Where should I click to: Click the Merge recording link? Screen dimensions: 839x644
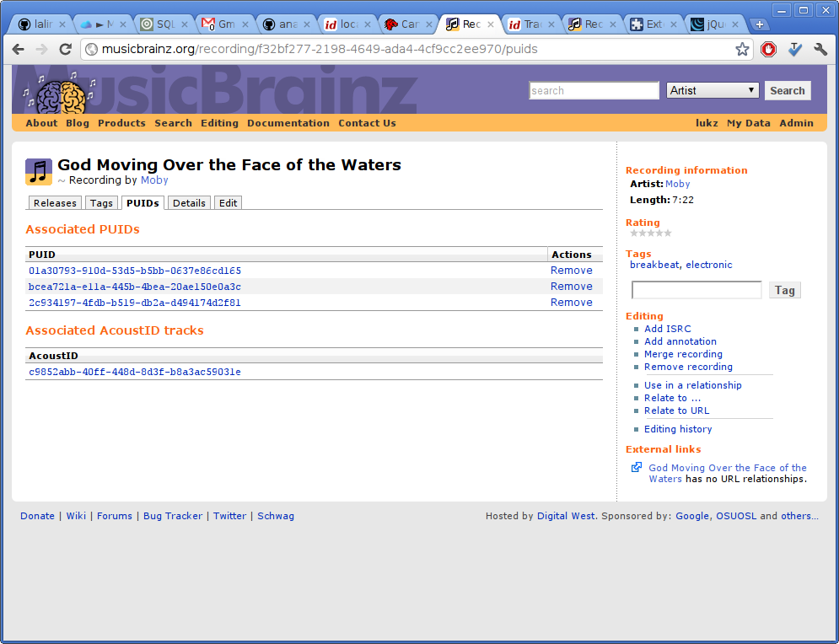[x=683, y=354]
